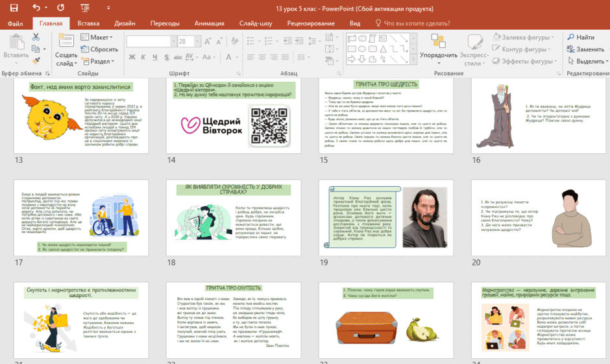Viewport: 610px width, 364px height.
Task: Open the Макет layout dropdown
Action: 97,38
